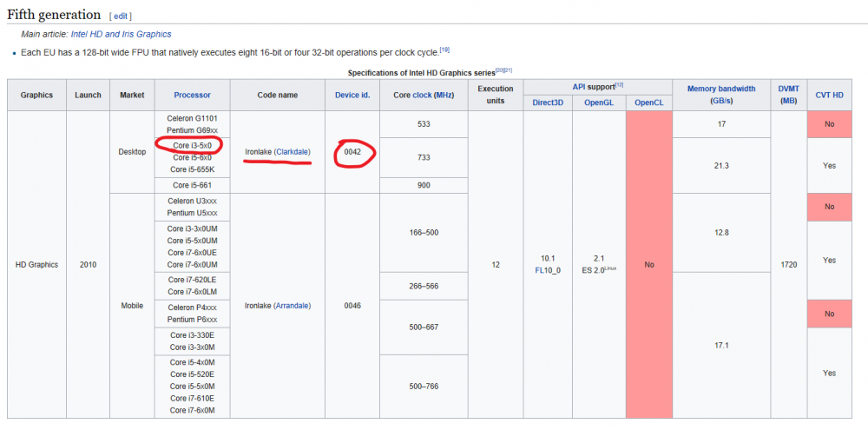Select the Core i5-655K text

pos(192,169)
